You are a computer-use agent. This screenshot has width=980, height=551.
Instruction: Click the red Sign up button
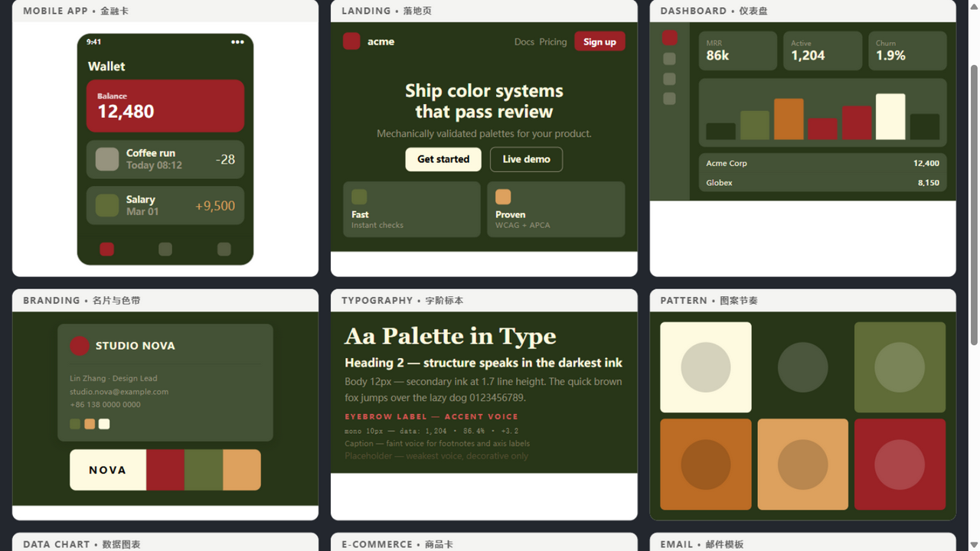(599, 41)
